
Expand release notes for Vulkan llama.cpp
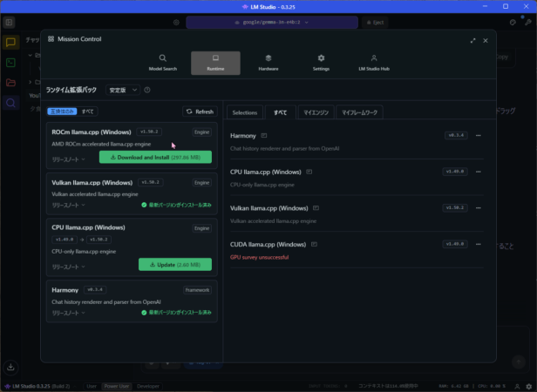(69, 205)
